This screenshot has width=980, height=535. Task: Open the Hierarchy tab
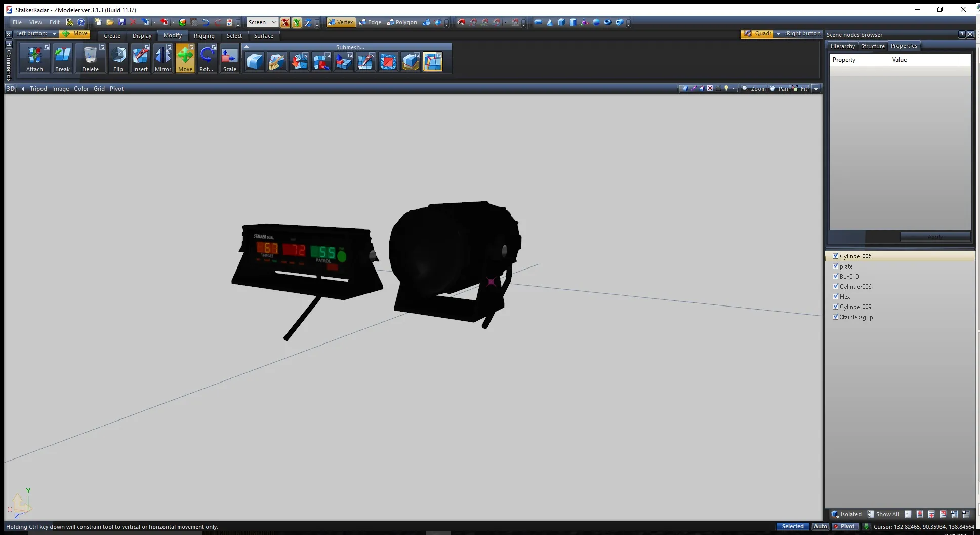(842, 46)
